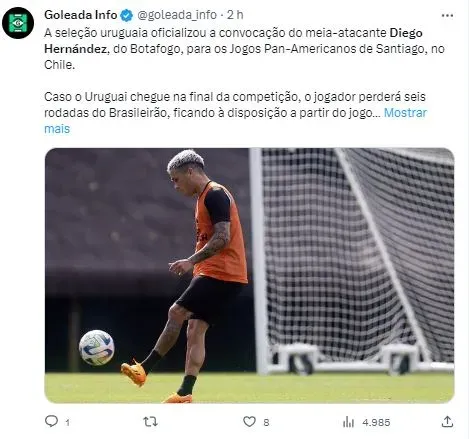This screenshot has height=439, width=469.
Task: Reply using the speech bubble icon
Action: coord(51,421)
